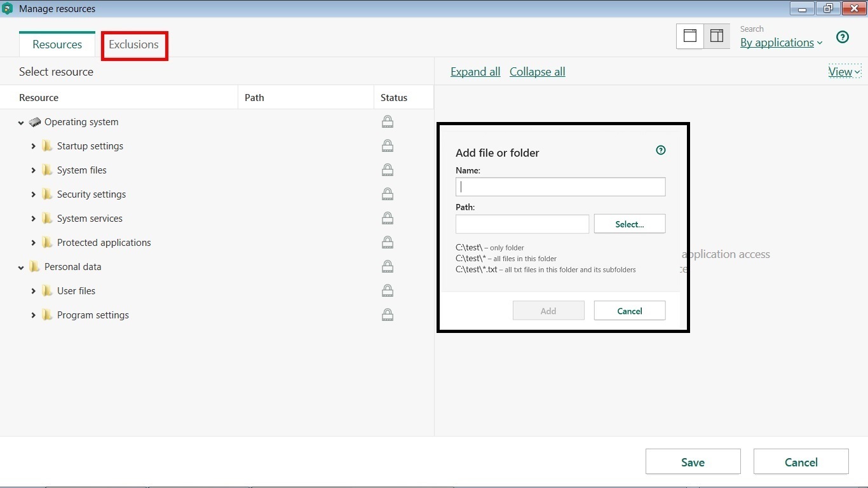
Task: Click lock icon beside Protected applications
Action: point(387,243)
